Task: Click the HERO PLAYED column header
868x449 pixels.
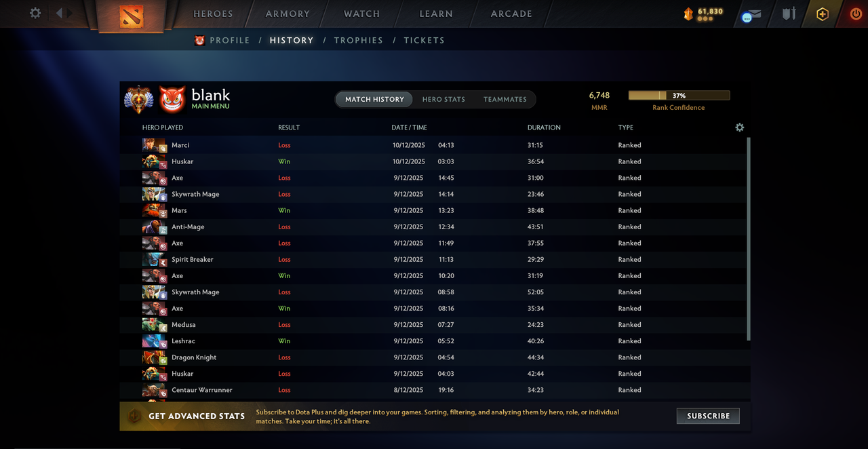Action: click(163, 128)
